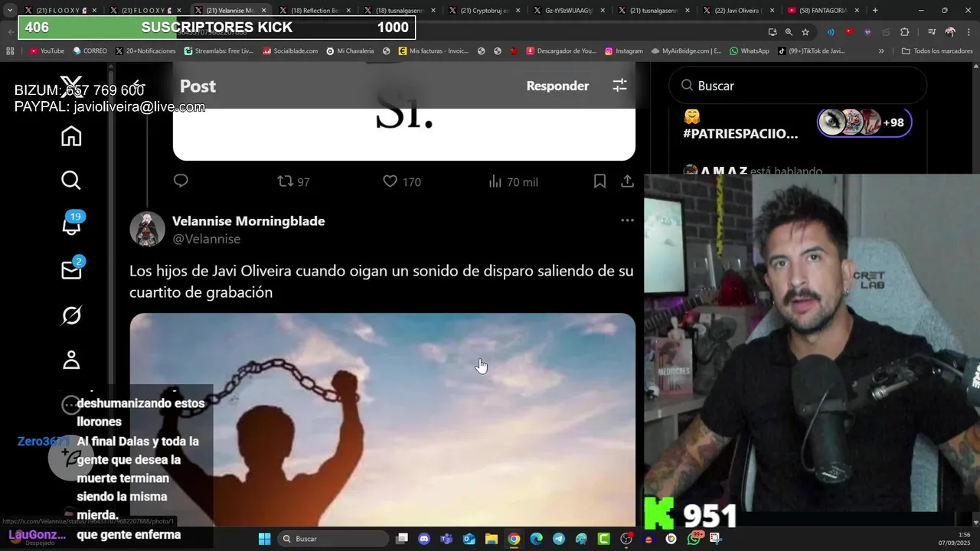Open the Mi Chavaleria bookmark
Viewport: 980px width, 551px height.
[350, 51]
